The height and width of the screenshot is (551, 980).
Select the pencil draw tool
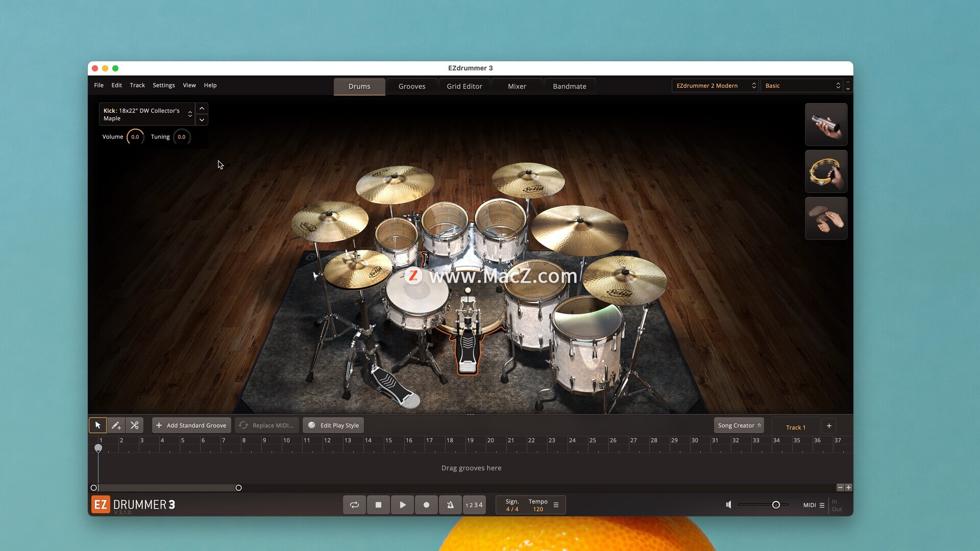116,425
